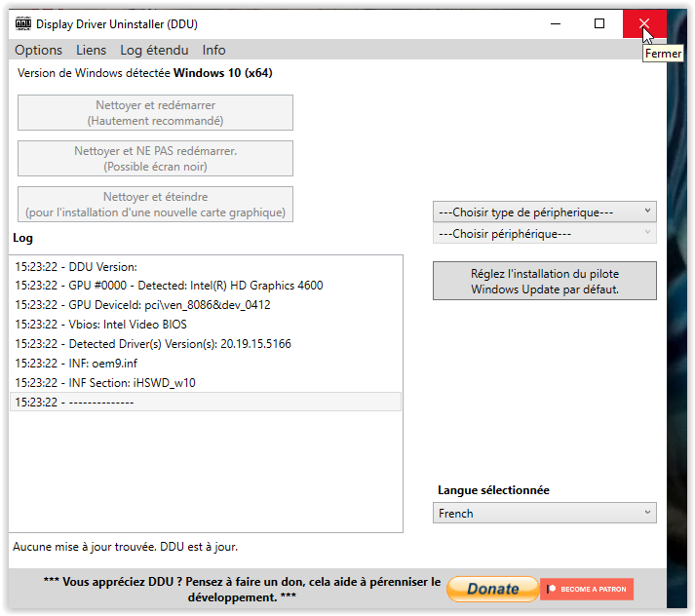Click Réglez l'installation du pilote Windows Update button
Screen dimensions: 695x616
tap(544, 281)
